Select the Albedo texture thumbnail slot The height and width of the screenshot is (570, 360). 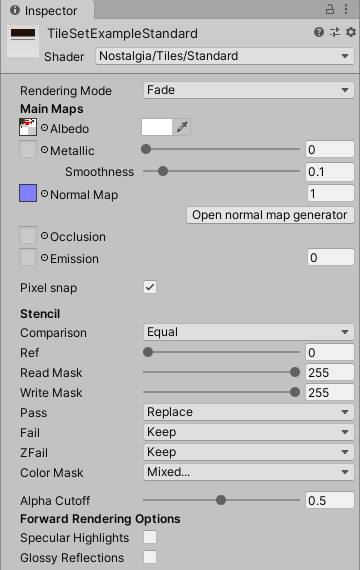[x=28, y=127]
